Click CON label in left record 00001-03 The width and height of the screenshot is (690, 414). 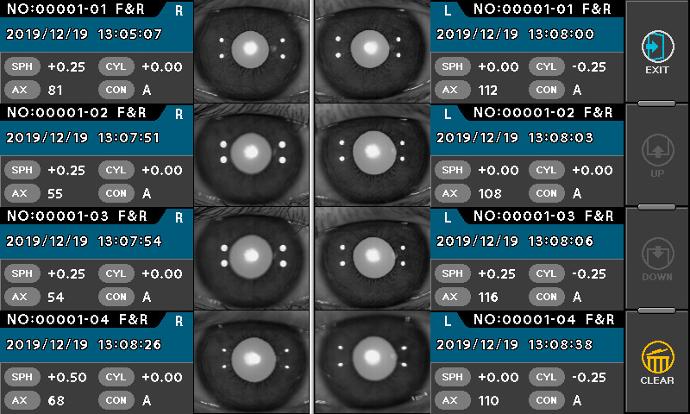click(x=545, y=296)
